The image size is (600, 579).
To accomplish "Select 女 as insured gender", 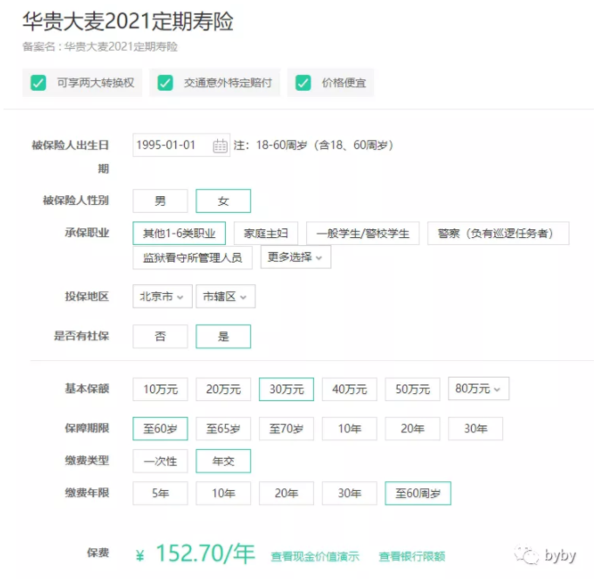I will (223, 201).
